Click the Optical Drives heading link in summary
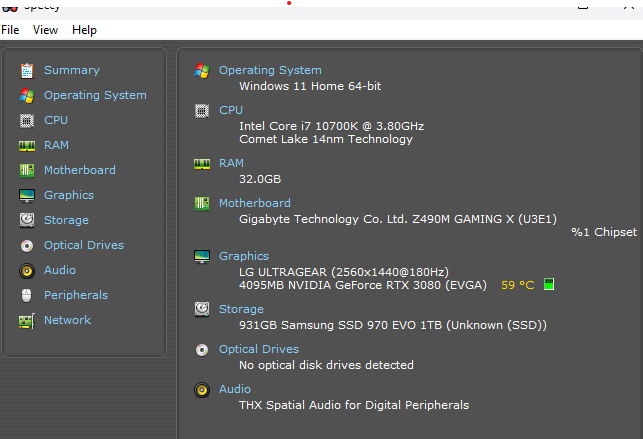 pos(258,349)
